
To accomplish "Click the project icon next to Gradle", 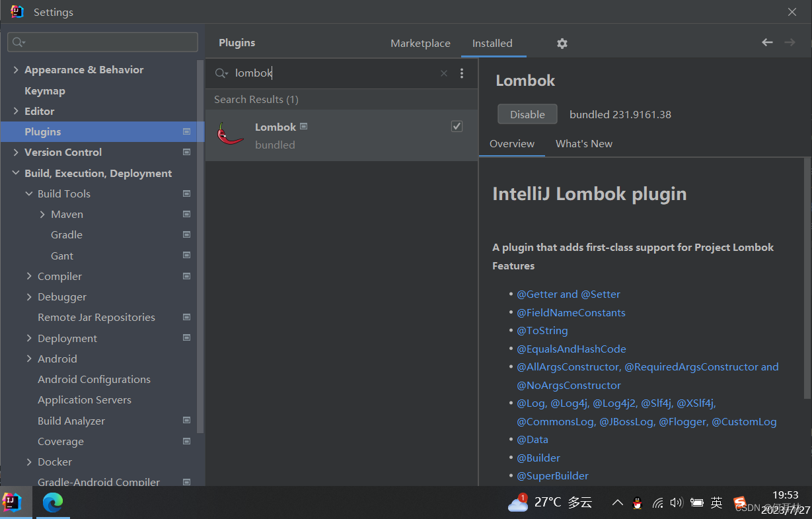I will 187,235.
